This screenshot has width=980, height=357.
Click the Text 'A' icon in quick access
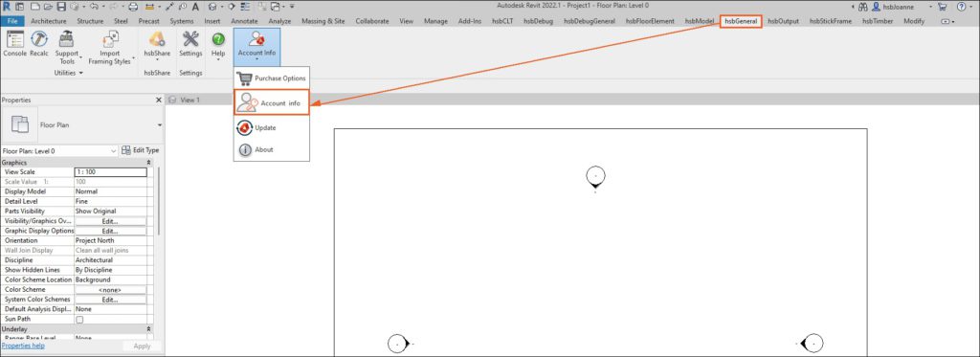[195, 7]
